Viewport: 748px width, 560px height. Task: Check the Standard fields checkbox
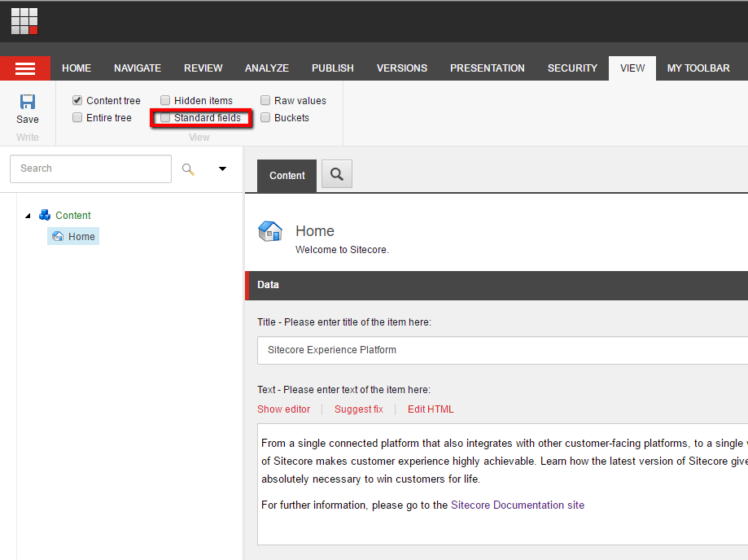point(165,117)
